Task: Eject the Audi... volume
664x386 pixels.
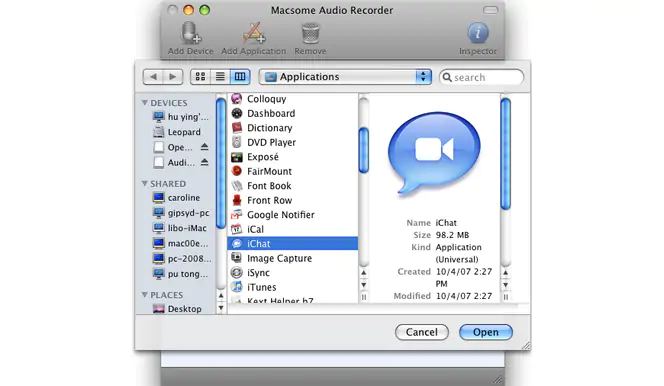Action: (205, 162)
